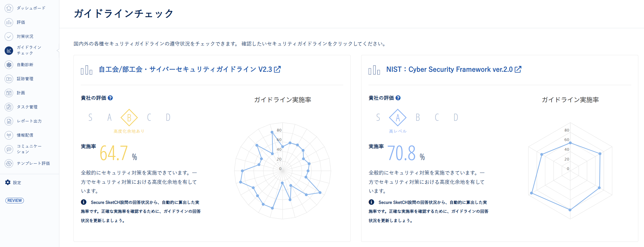Viewport: 644px width, 247px height.
Task: Click the Dashboard home icon in sidebar
Action: click(9, 8)
